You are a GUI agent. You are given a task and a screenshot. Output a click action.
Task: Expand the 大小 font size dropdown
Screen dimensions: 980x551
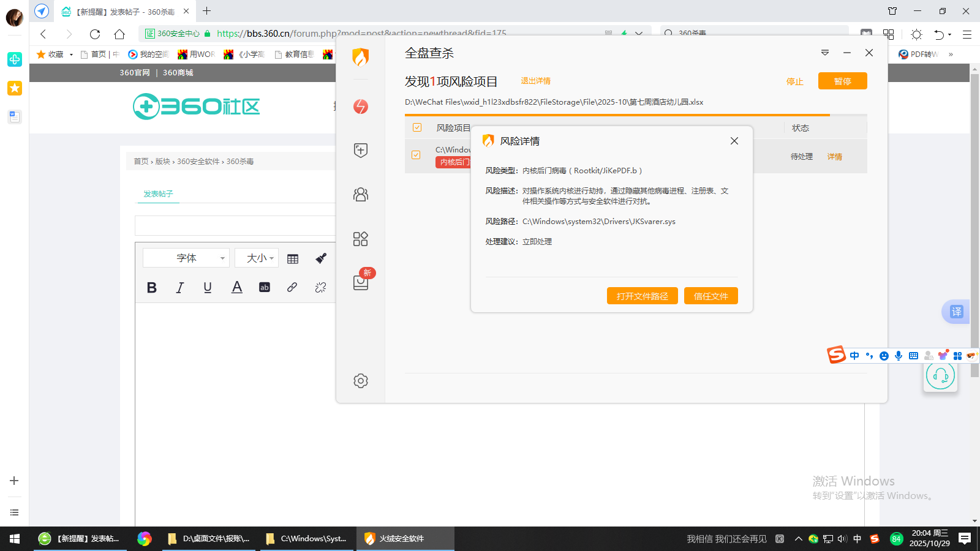click(257, 258)
